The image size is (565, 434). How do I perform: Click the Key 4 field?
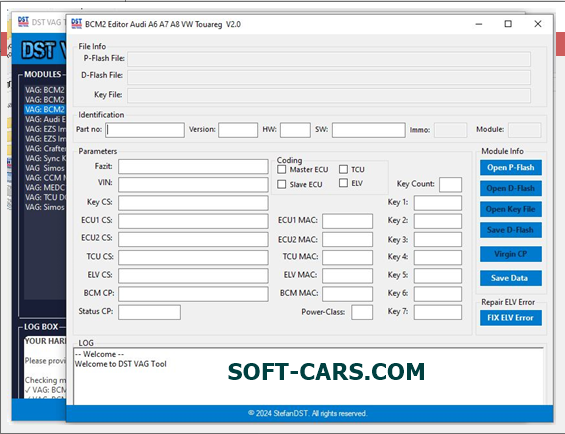pos(437,257)
